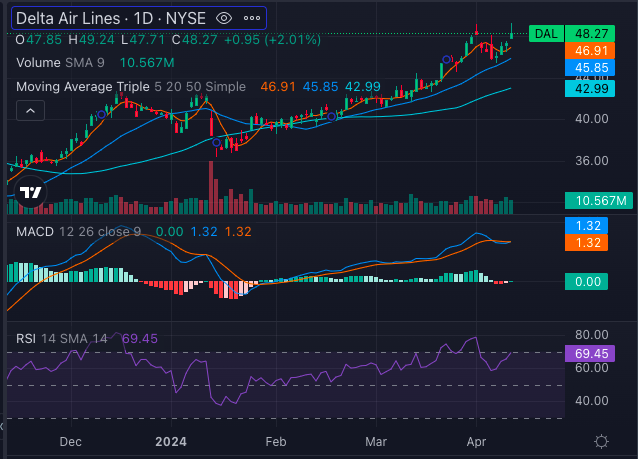Click the L47.71 low price value
638x459 pixels.
[143, 40]
